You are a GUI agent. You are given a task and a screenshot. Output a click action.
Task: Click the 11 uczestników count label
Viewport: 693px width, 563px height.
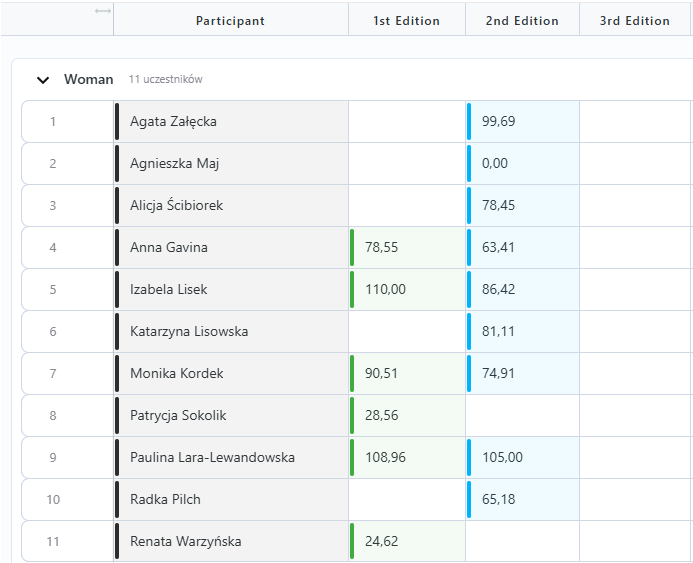pyautogui.click(x=165, y=79)
